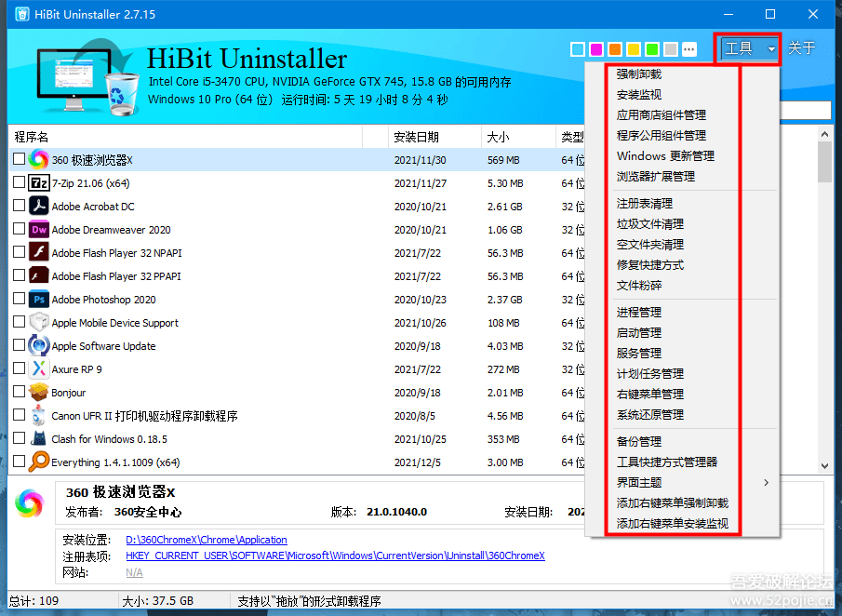
Task: Click the Canon UFR II driver icon
Action: point(39,415)
